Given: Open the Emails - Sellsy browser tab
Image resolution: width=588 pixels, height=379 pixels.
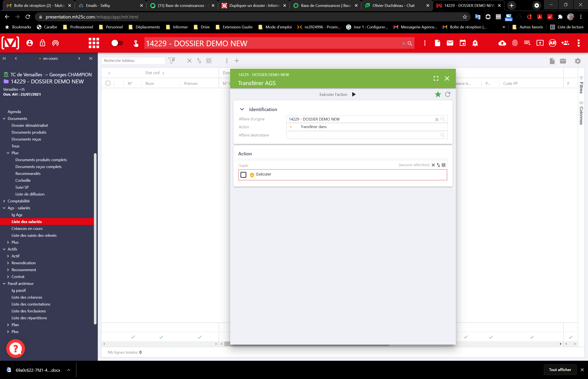Looking at the screenshot, I should [x=110, y=5].
